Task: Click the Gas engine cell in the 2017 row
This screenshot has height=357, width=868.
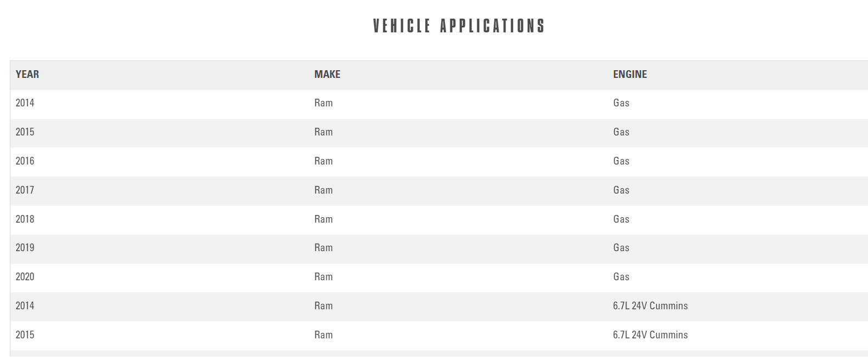Action: coord(621,190)
